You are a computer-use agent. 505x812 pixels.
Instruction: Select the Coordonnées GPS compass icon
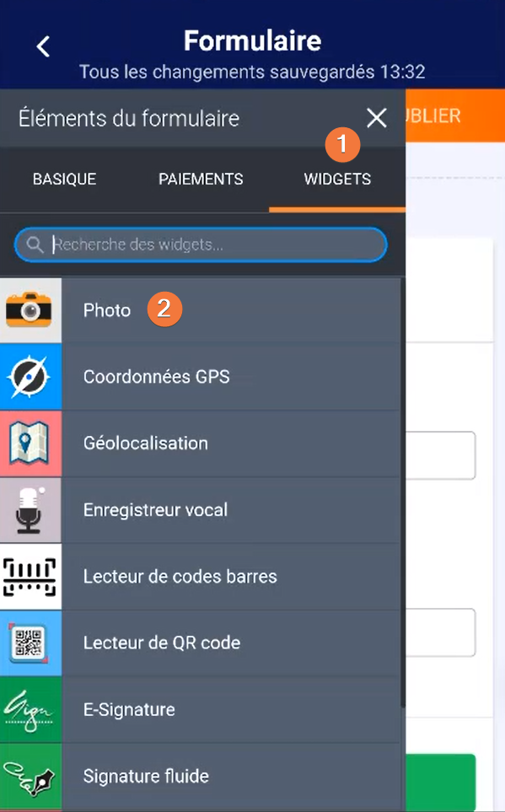30,376
